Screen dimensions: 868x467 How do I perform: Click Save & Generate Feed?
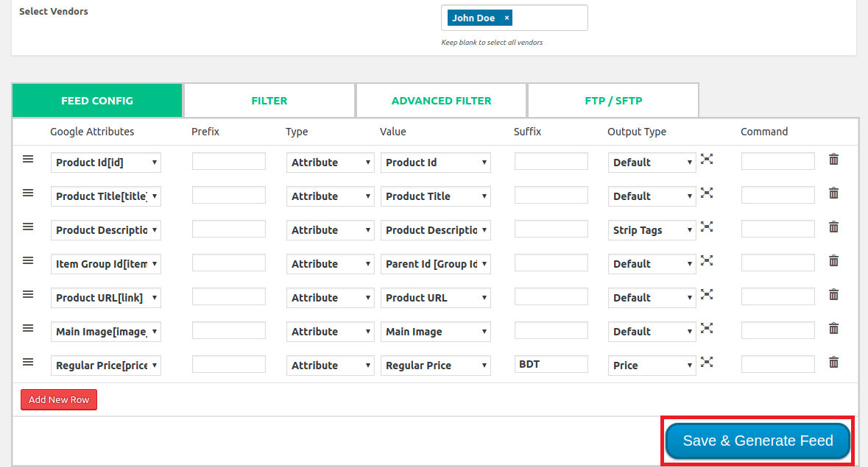pyautogui.click(x=757, y=441)
